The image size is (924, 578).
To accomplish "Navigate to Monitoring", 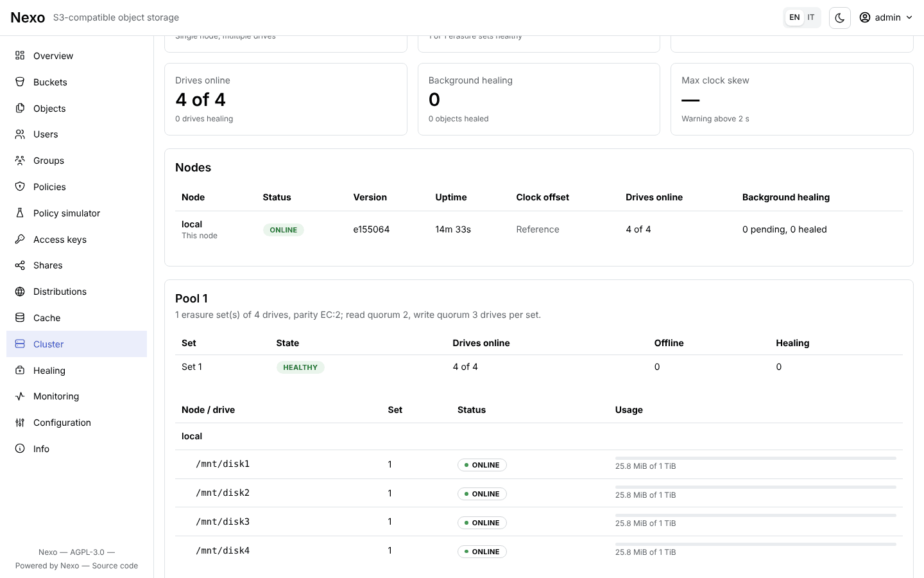I will pos(77,396).
